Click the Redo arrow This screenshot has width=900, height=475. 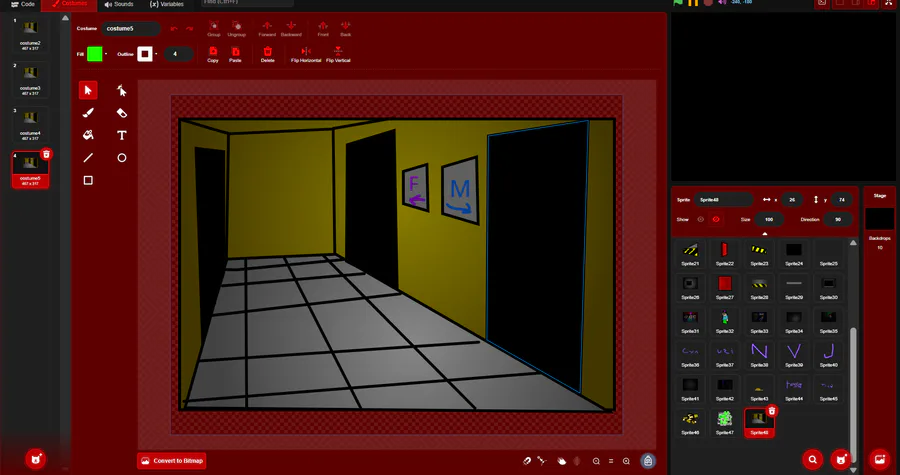pyautogui.click(x=189, y=29)
